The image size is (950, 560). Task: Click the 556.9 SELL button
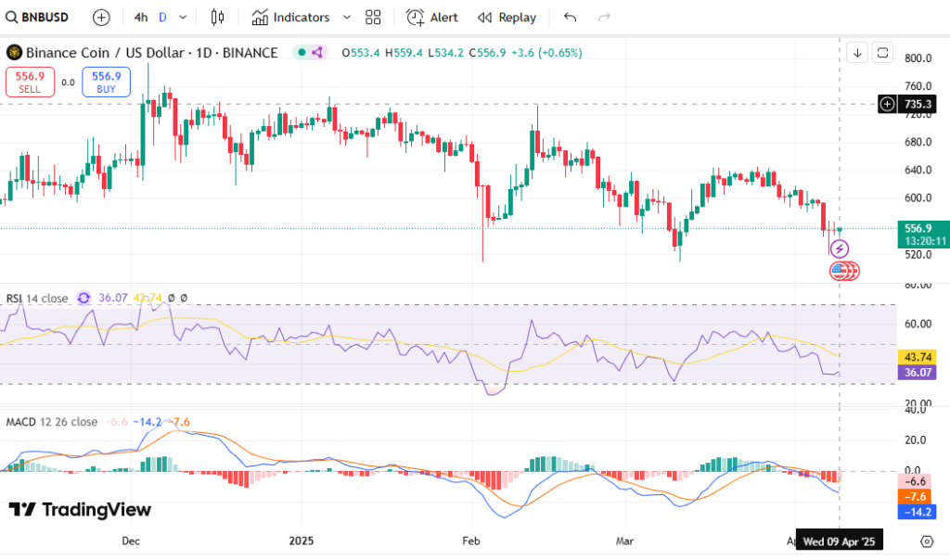[30, 83]
